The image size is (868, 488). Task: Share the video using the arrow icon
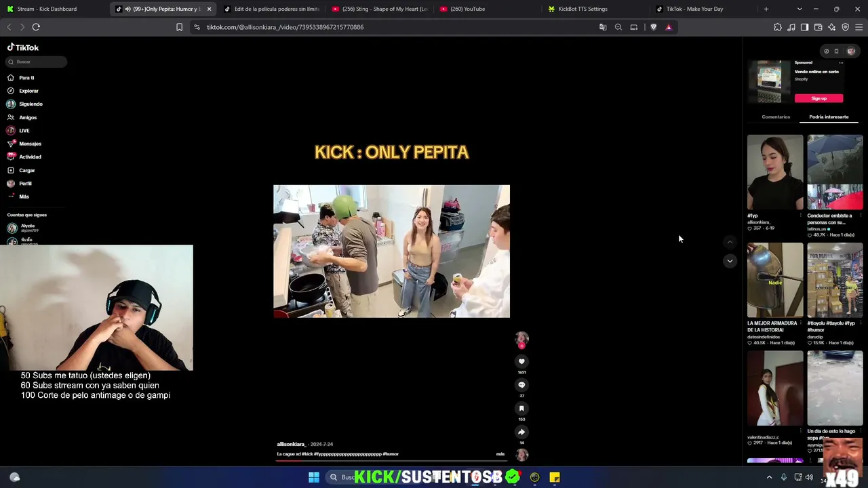click(521, 432)
